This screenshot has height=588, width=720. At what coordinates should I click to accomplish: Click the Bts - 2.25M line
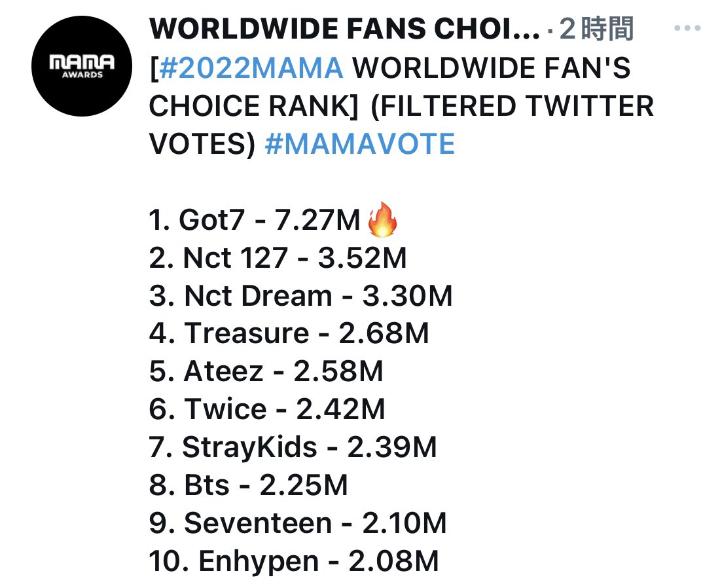[x=249, y=485]
